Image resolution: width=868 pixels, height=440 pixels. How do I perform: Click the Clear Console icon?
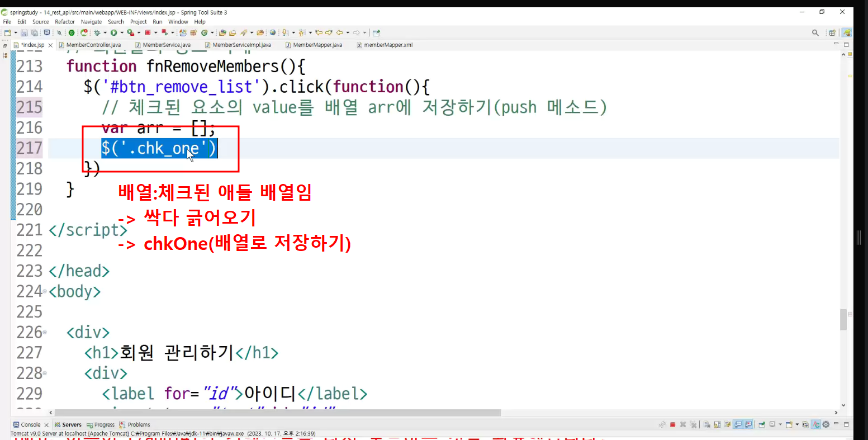pos(706,425)
